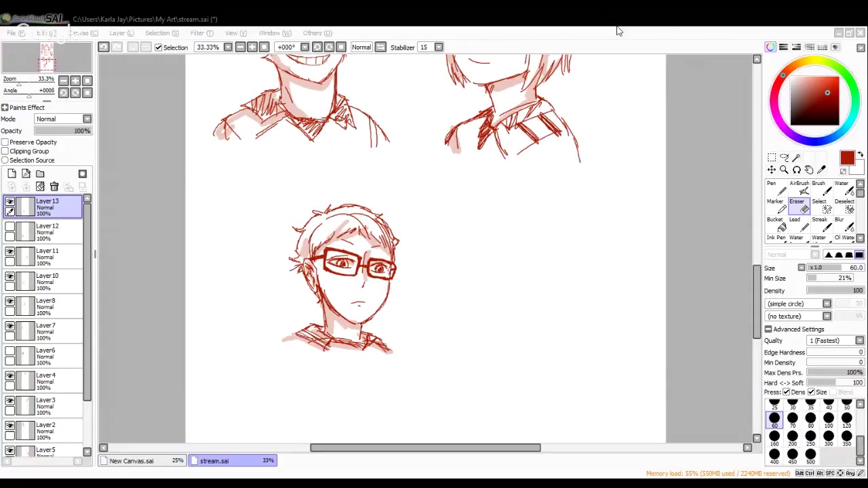Choose the magic wand tool

click(x=797, y=157)
